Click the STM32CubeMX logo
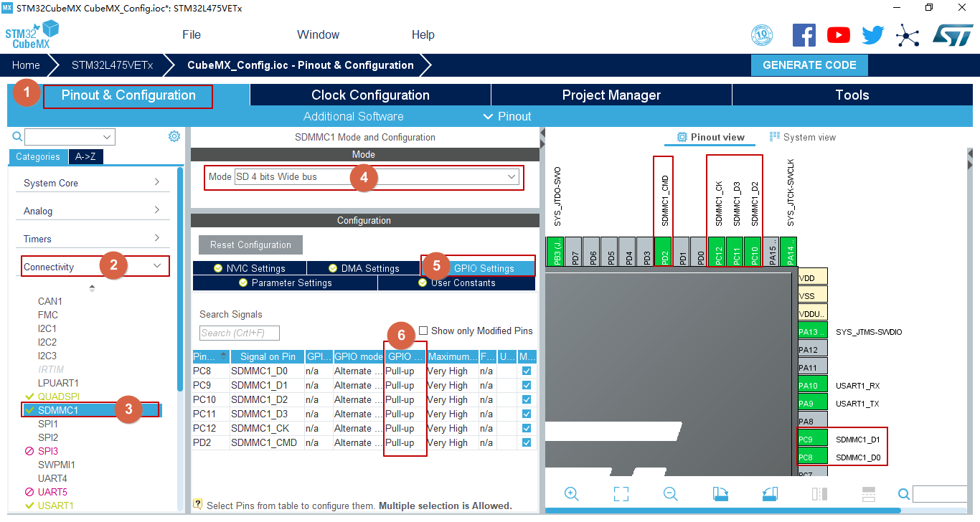 pyautogui.click(x=32, y=34)
